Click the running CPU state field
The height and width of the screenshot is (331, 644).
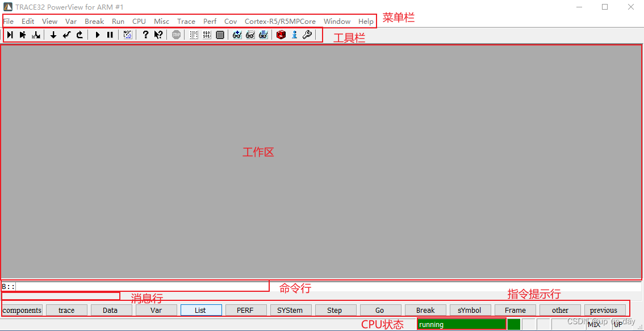pos(462,324)
